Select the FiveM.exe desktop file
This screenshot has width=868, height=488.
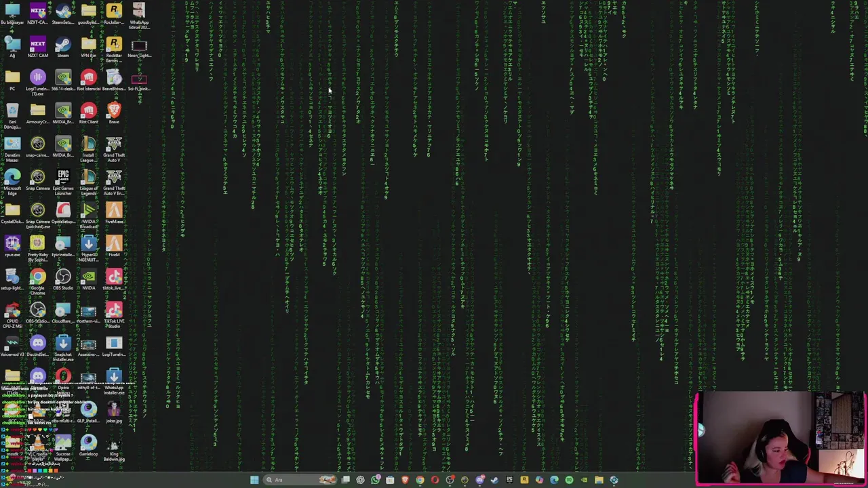[x=114, y=213]
